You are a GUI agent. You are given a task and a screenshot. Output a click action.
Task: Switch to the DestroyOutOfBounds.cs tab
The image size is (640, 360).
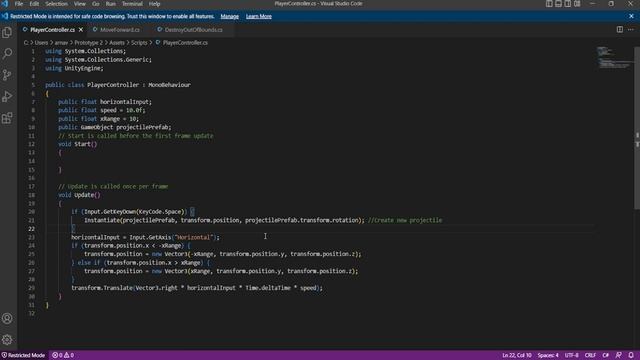click(193, 30)
